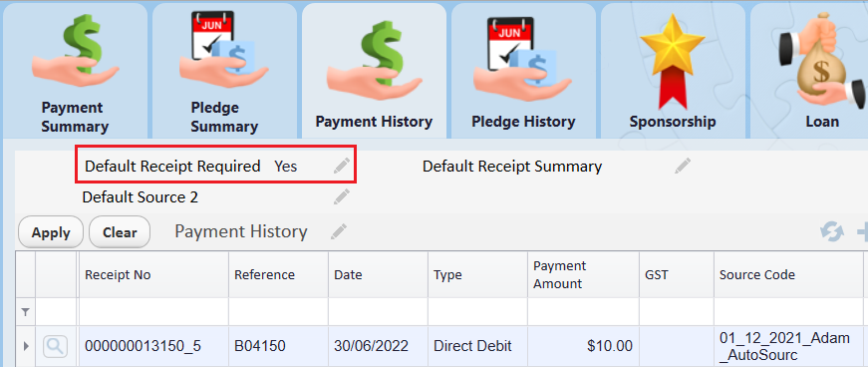Image resolution: width=868 pixels, height=367 pixels.
Task: Click the Apply button
Action: coord(51,232)
